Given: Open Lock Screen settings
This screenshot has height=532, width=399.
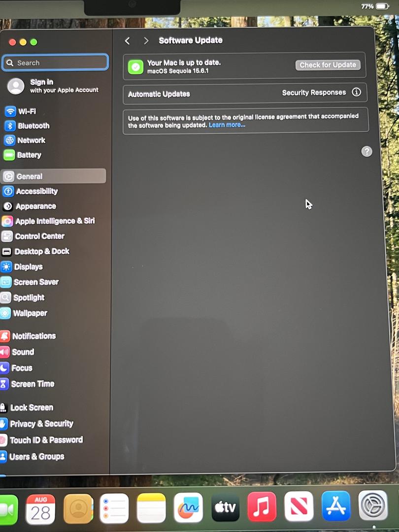Looking at the screenshot, I should (x=27, y=407).
